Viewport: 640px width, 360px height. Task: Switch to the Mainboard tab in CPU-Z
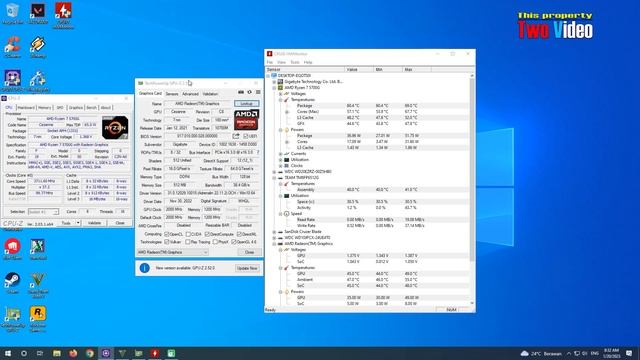[x=26, y=107]
